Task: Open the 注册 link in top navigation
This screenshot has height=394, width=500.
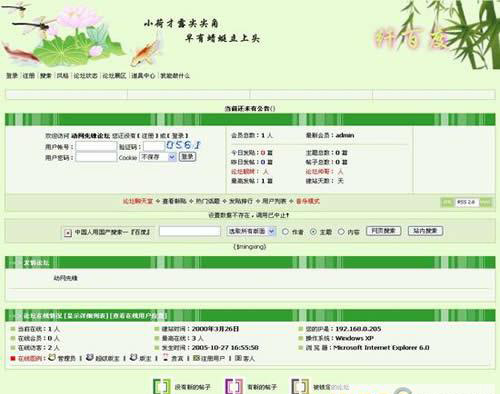Action: coord(29,76)
